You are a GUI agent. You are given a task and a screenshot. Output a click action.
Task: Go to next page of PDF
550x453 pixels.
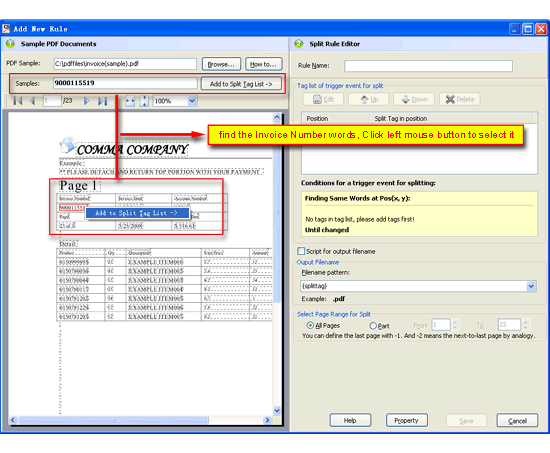[86, 101]
